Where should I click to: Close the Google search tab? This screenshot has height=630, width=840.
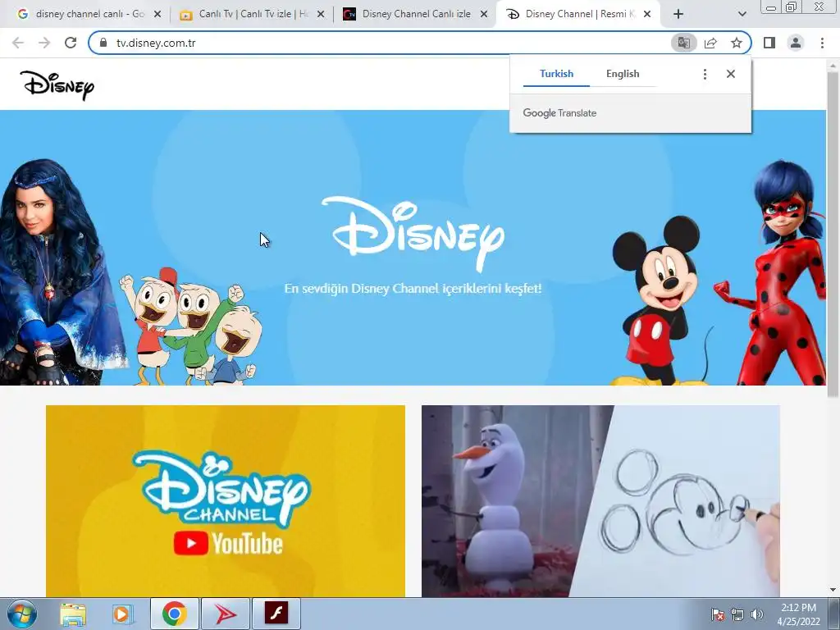pyautogui.click(x=157, y=15)
